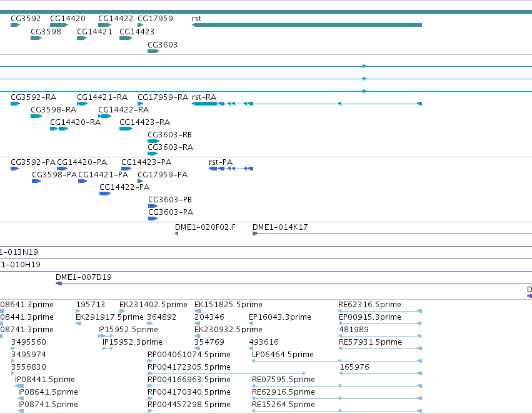
Task: Click transcript CG3603-RA label
Action: click(170, 148)
